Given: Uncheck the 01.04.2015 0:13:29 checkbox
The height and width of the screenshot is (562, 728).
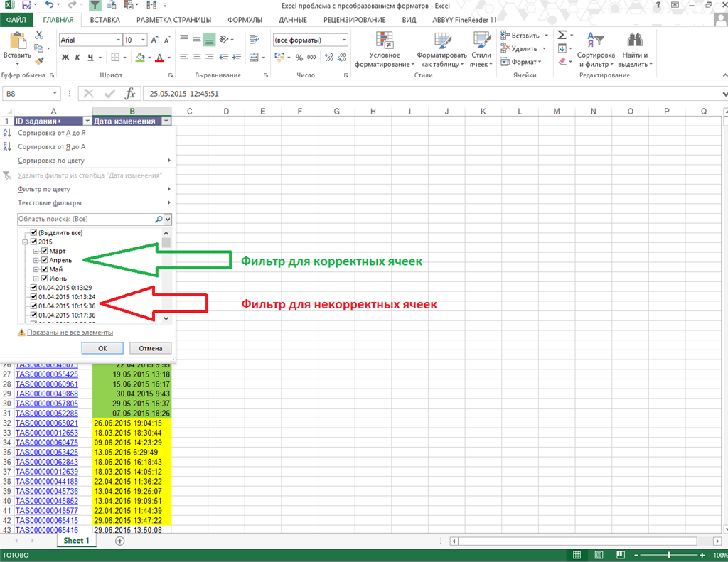Looking at the screenshot, I should 33,288.
